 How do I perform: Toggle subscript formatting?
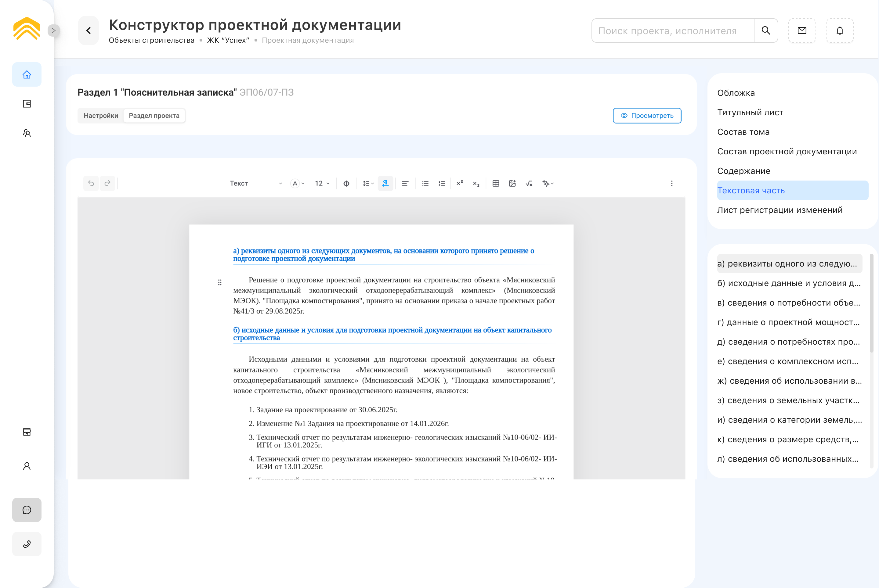pos(476,183)
